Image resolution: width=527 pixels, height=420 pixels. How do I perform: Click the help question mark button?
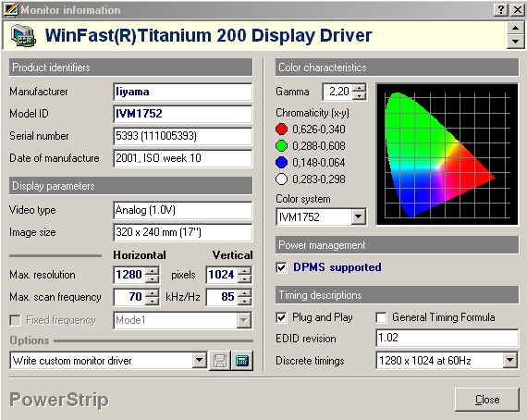tap(501, 10)
